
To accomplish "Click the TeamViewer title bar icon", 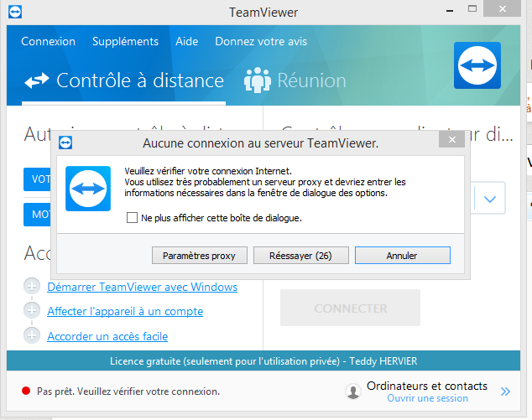I will (x=15, y=13).
